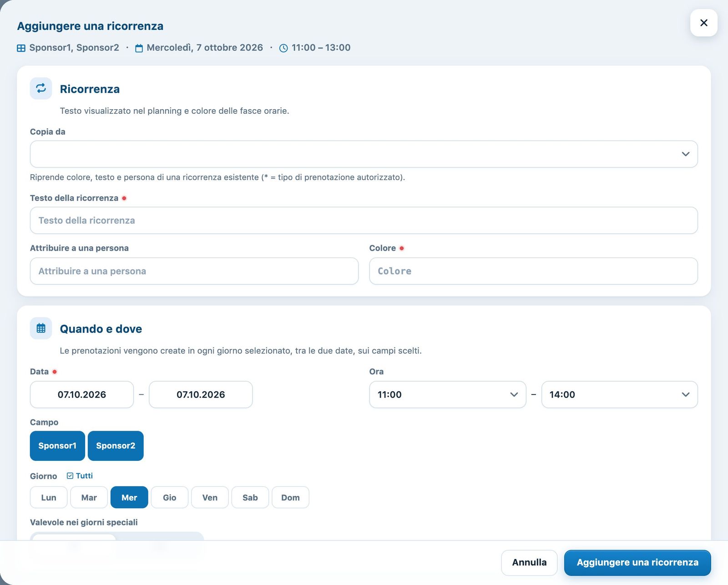Open the Colore picker field
This screenshot has width=728, height=585.
click(x=533, y=271)
